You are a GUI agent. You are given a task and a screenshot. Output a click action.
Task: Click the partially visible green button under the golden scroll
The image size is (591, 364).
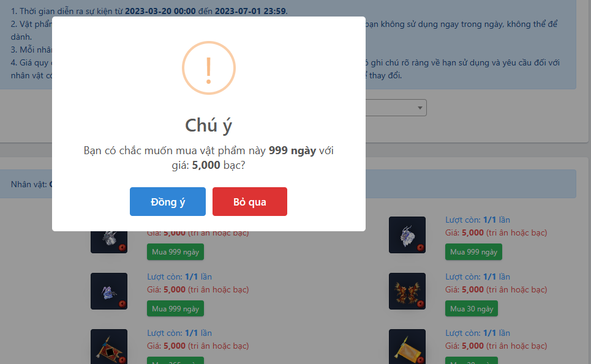click(x=472, y=360)
